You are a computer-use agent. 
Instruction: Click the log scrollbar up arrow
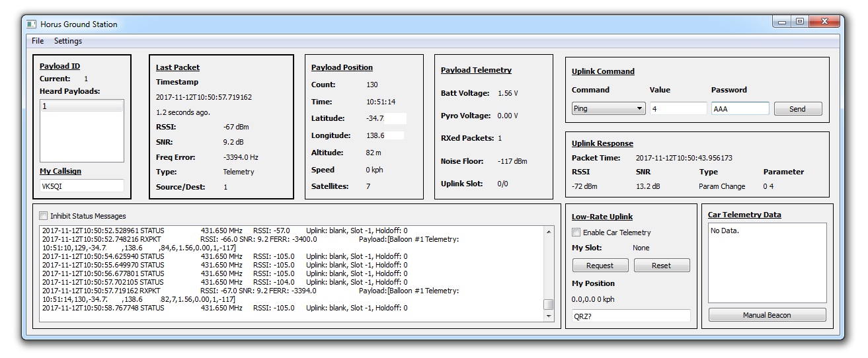pos(549,231)
